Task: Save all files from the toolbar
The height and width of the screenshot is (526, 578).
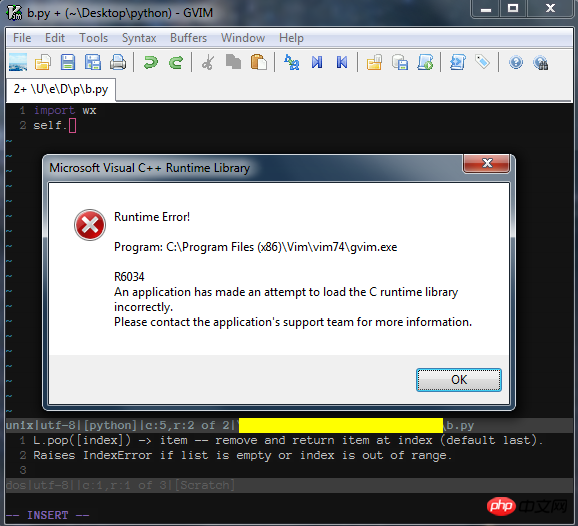Action: coord(93,62)
